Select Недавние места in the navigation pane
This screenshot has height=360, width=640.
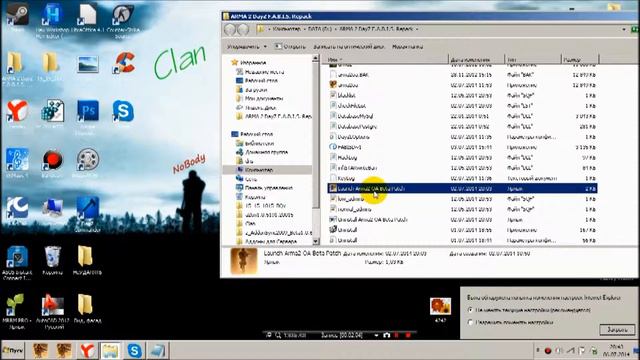[x=260, y=72]
